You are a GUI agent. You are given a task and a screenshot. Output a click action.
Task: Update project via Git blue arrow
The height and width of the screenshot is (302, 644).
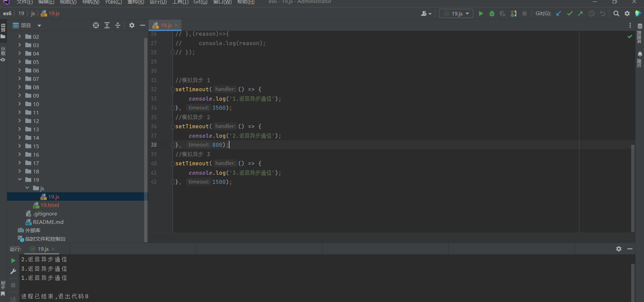pyautogui.click(x=559, y=13)
